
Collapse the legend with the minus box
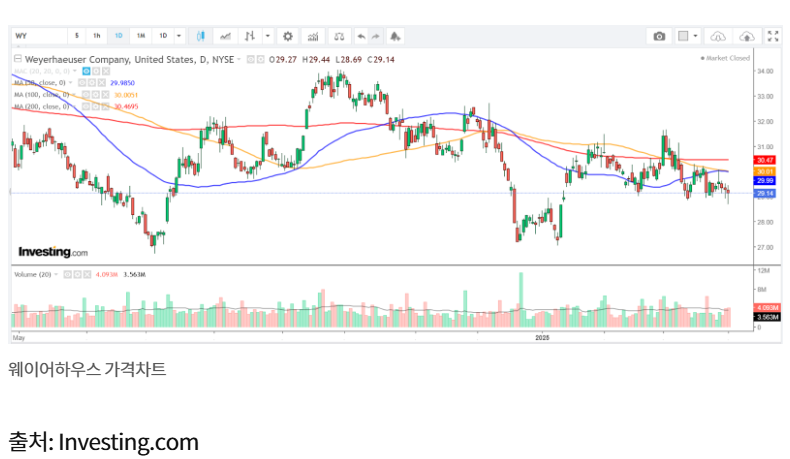[x=18, y=59]
